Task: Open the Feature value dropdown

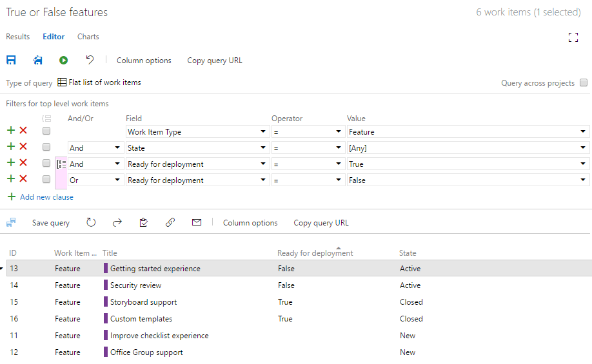Action: [583, 131]
